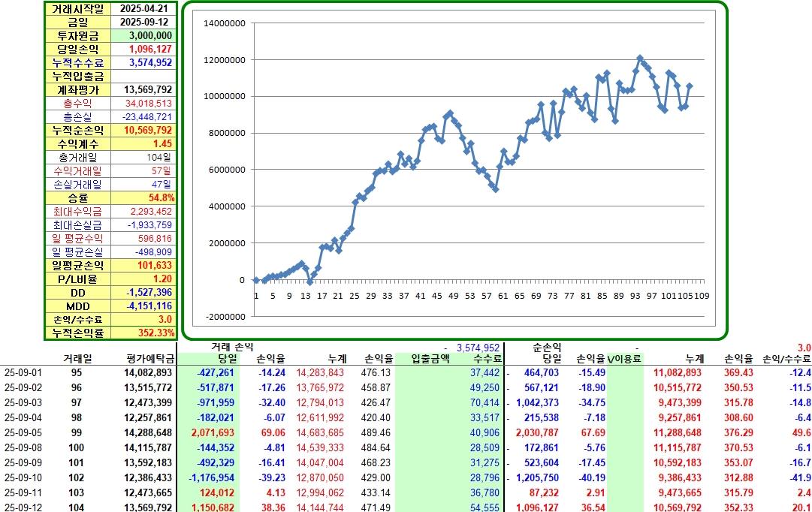Select the net return cell -40.19
Screen dimensions: 812x512
[x=591, y=477]
